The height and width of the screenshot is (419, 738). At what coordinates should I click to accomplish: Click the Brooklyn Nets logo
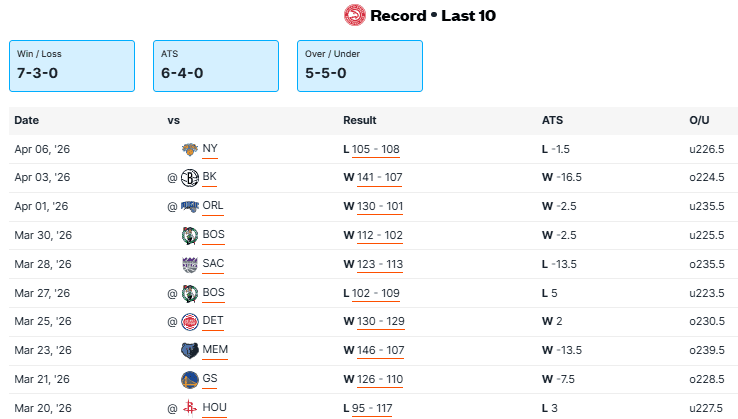(x=190, y=178)
